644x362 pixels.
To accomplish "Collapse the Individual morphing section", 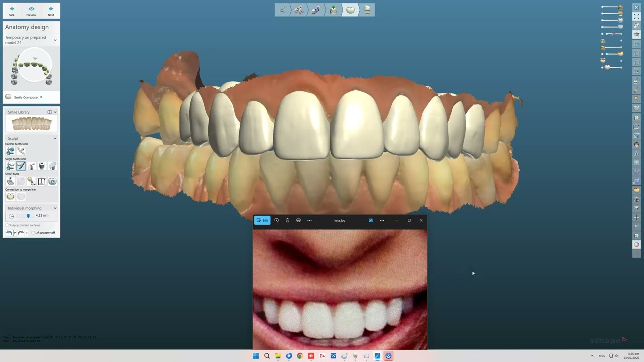I will [55, 208].
